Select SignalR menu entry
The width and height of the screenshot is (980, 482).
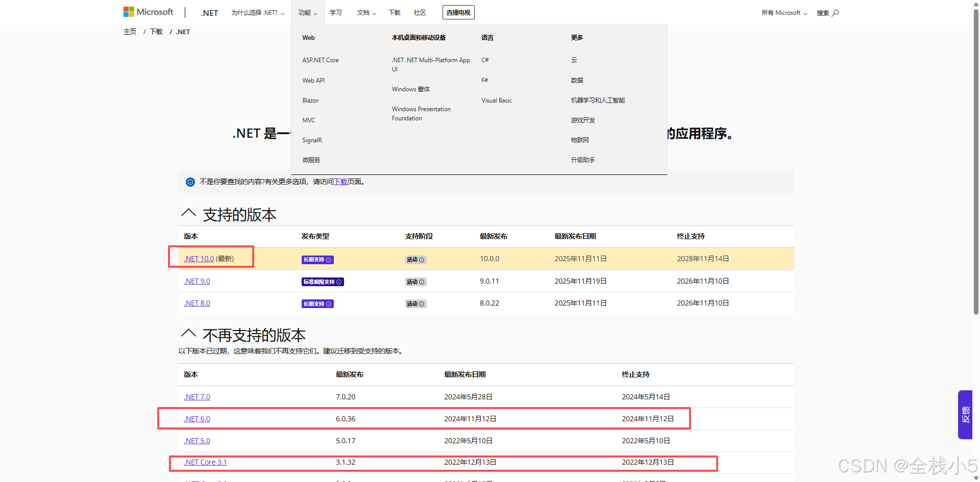(312, 140)
